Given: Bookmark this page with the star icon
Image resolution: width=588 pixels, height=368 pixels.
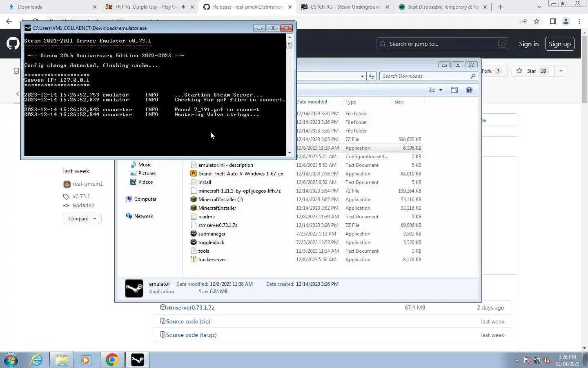Looking at the screenshot, I should click(537, 21).
